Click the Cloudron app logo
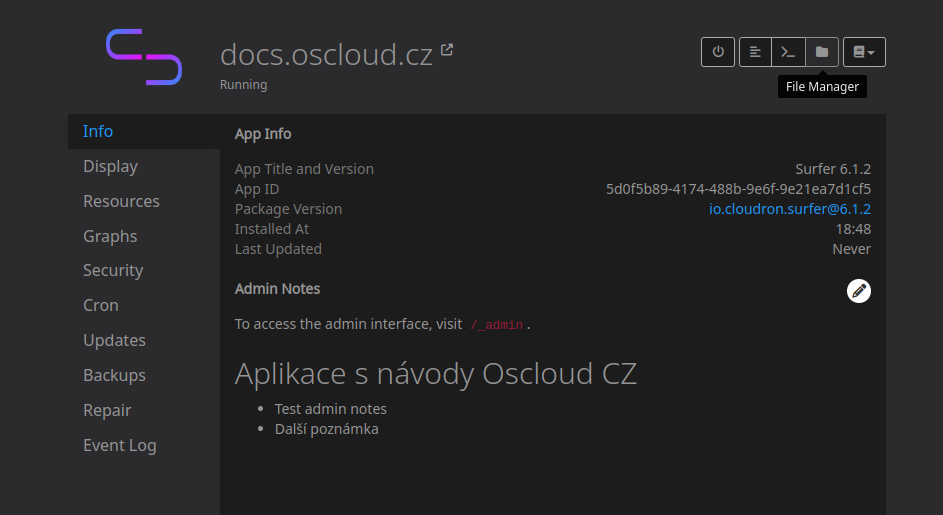Viewport: 943px width, 515px height. pyautogui.click(x=144, y=57)
